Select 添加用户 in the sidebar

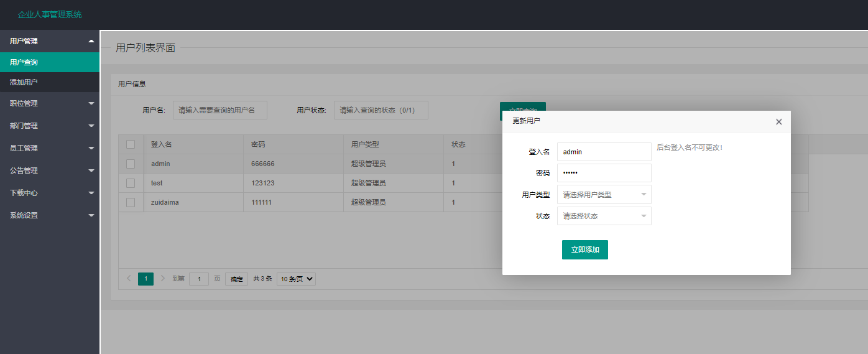coord(50,82)
